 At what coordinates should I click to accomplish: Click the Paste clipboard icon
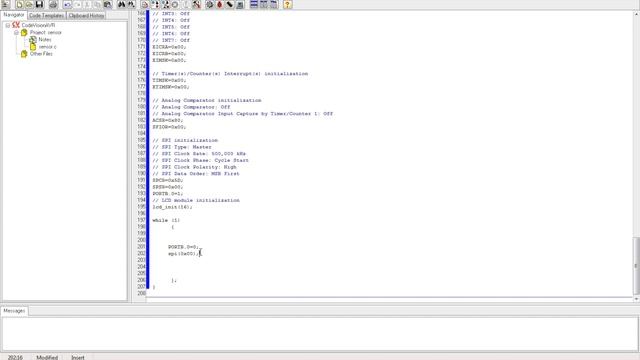coord(108,4)
